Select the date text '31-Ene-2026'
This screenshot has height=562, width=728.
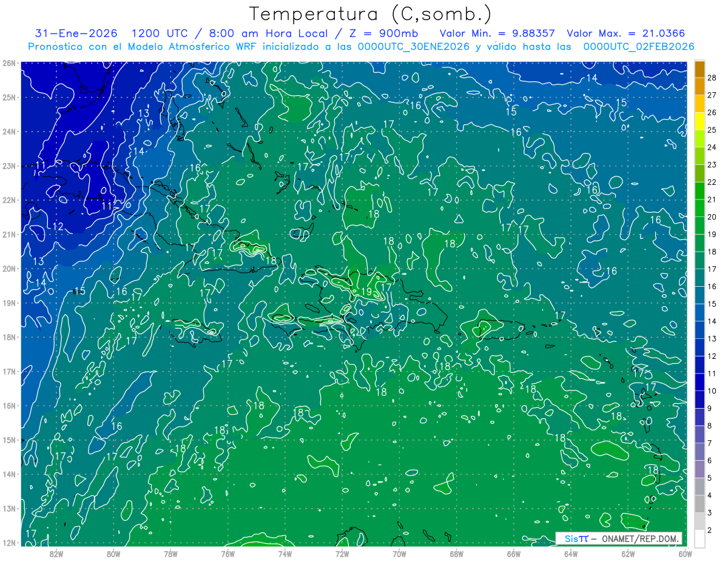(77, 33)
